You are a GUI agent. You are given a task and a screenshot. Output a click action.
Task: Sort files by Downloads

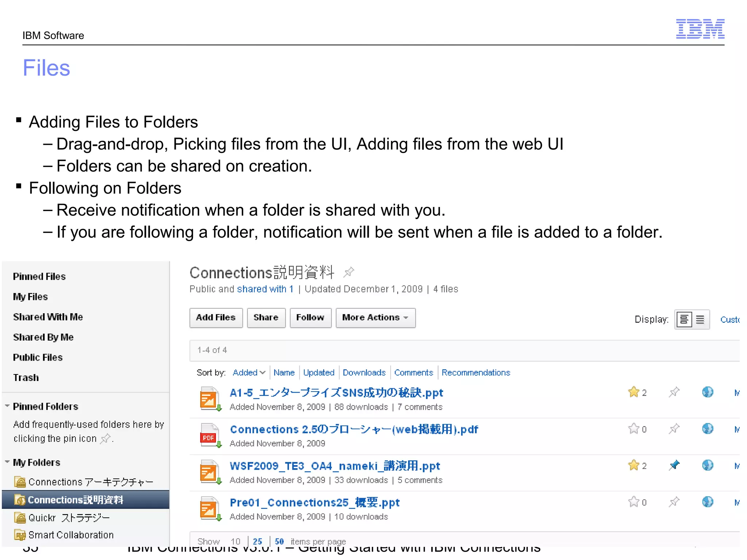(x=364, y=372)
